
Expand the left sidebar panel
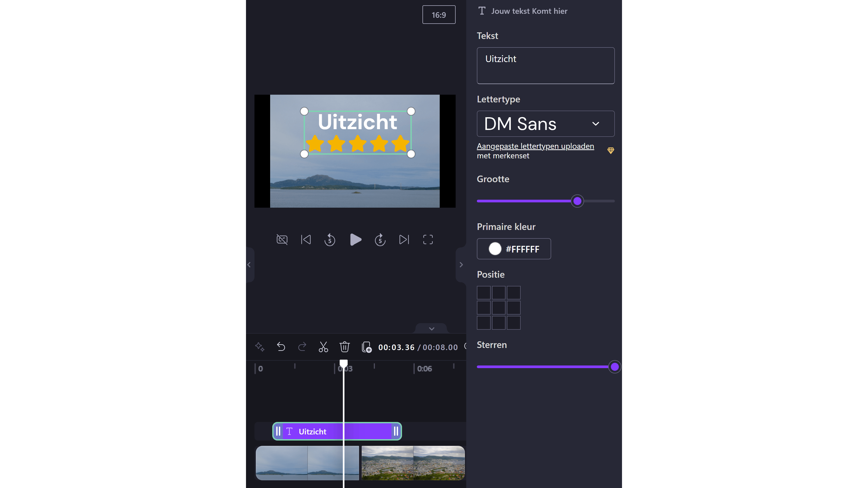249,265
